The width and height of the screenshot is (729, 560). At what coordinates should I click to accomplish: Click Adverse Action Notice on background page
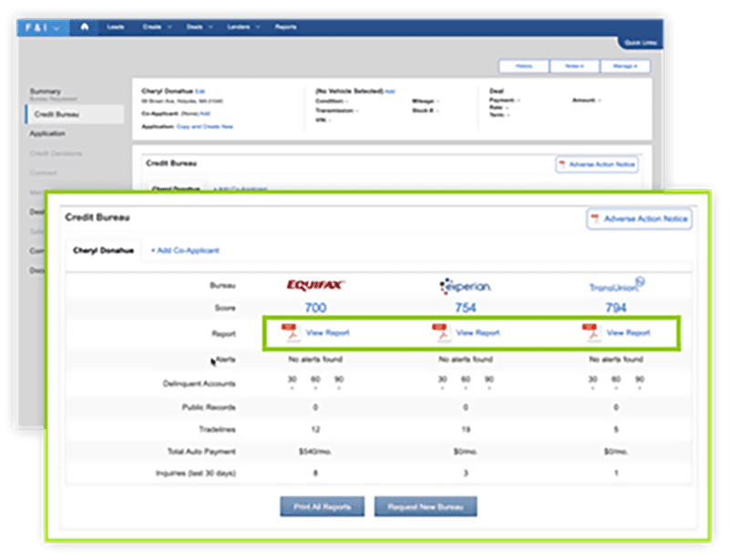click(597, 165)
